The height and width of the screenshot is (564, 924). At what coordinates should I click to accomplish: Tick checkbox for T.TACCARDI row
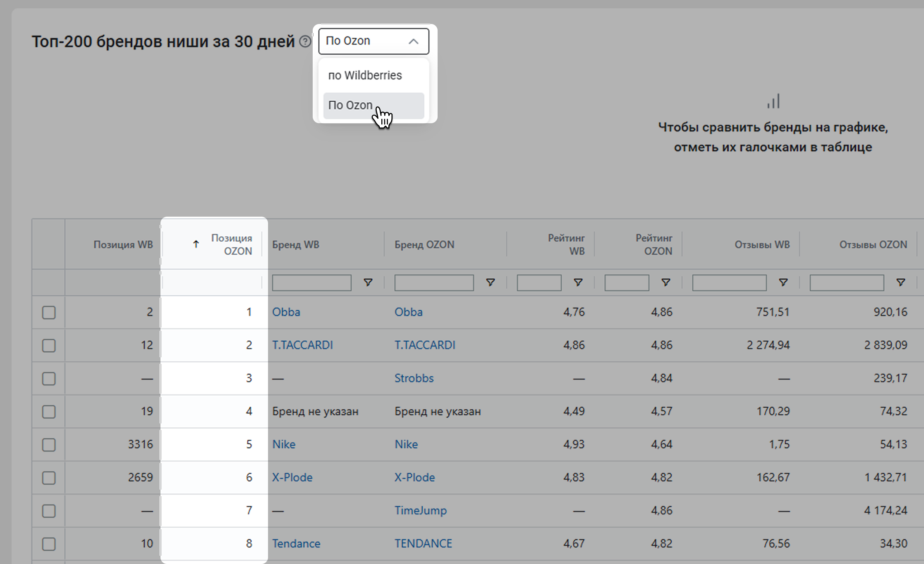click(49, 345)
